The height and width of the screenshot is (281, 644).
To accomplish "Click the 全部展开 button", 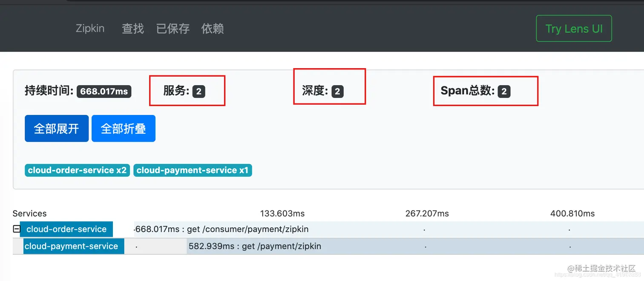I will 57,129.
